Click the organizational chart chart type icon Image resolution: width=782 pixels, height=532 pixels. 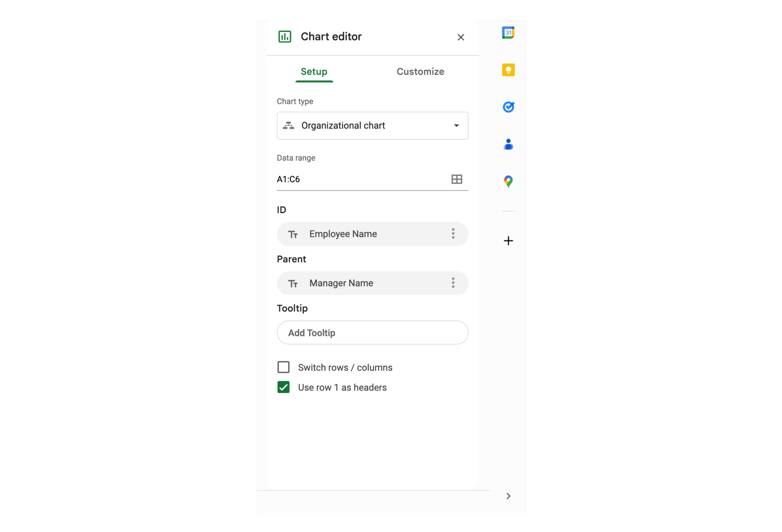(289, 125)
